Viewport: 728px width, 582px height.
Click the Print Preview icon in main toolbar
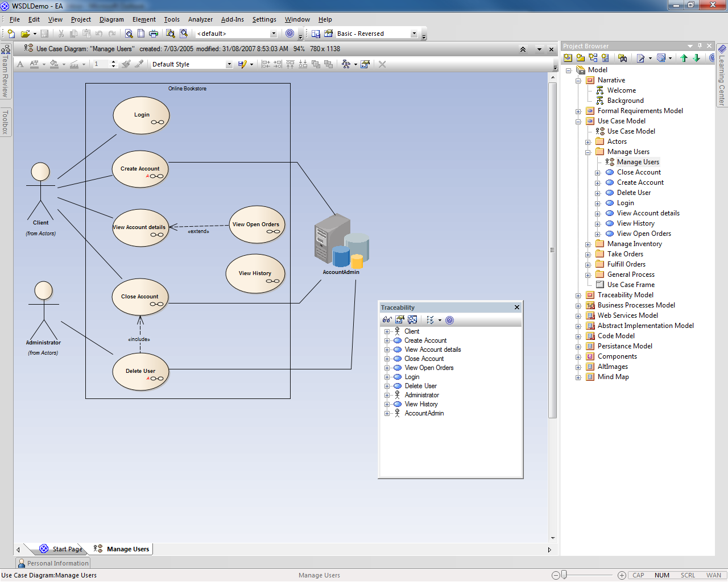129,34
